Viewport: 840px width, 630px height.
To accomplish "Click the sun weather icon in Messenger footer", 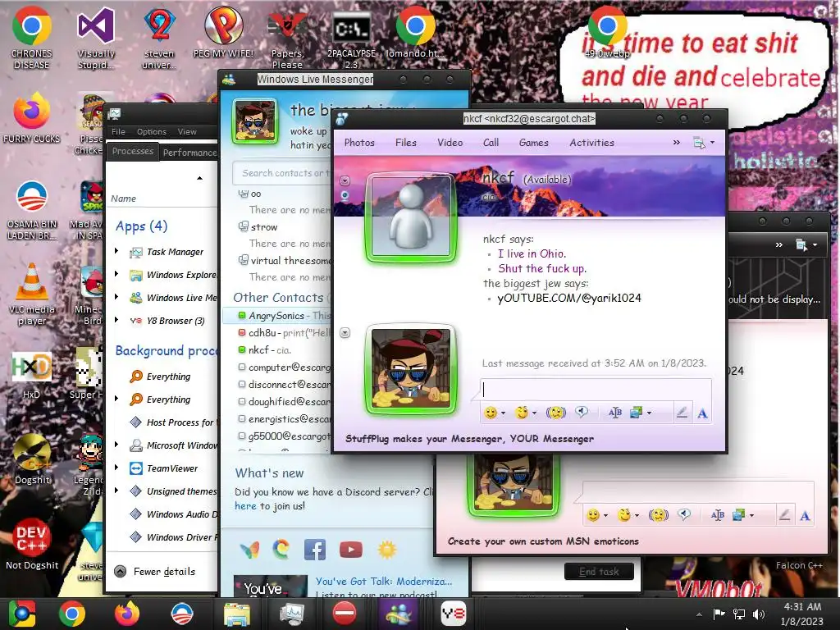I will click(x=387, y=550).
